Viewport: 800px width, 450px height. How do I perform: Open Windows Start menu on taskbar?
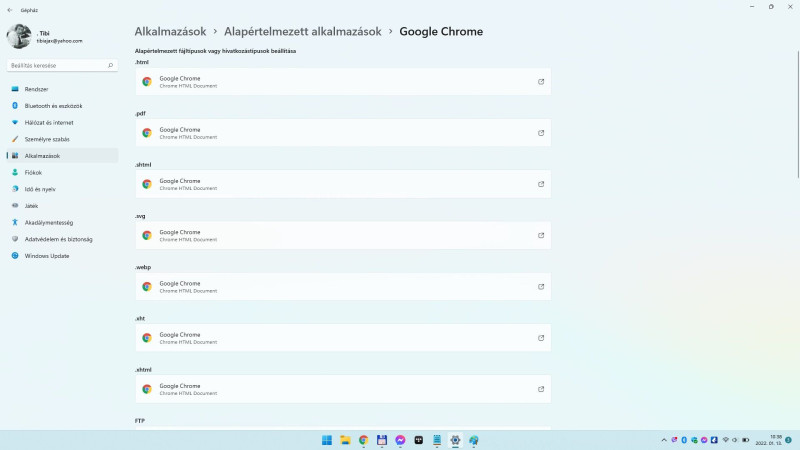coord(327,440)
